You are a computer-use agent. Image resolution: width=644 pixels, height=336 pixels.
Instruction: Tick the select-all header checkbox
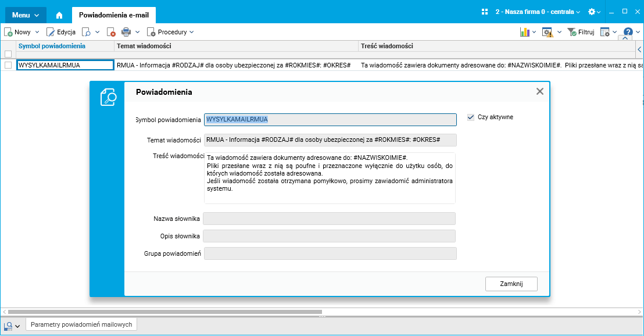pyautogui.click(x=8, y=54)
